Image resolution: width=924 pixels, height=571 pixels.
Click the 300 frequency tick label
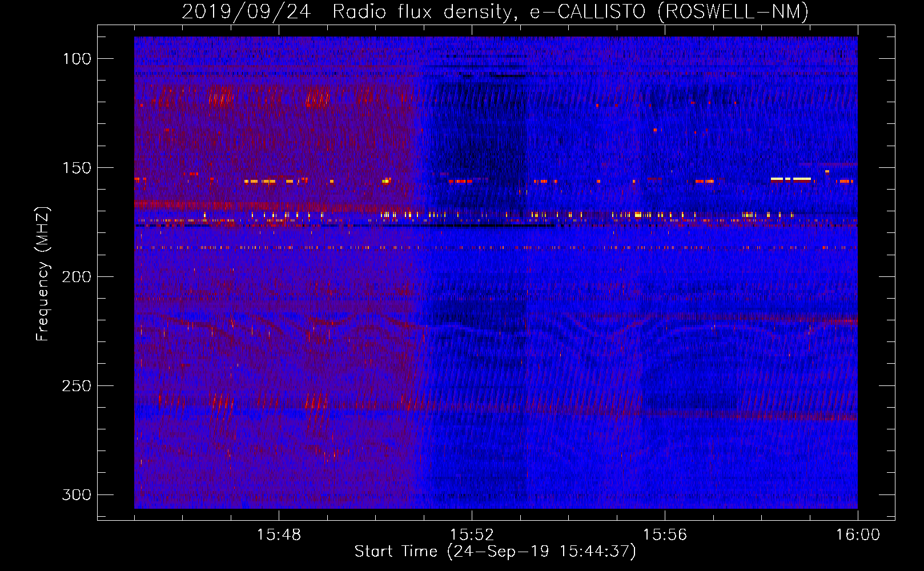point(77,494)
